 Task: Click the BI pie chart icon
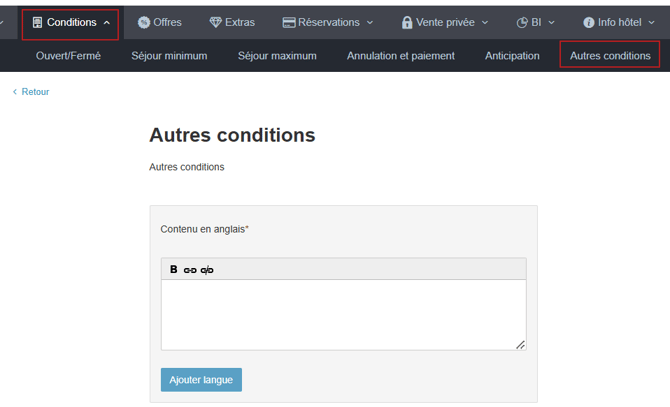522,23
